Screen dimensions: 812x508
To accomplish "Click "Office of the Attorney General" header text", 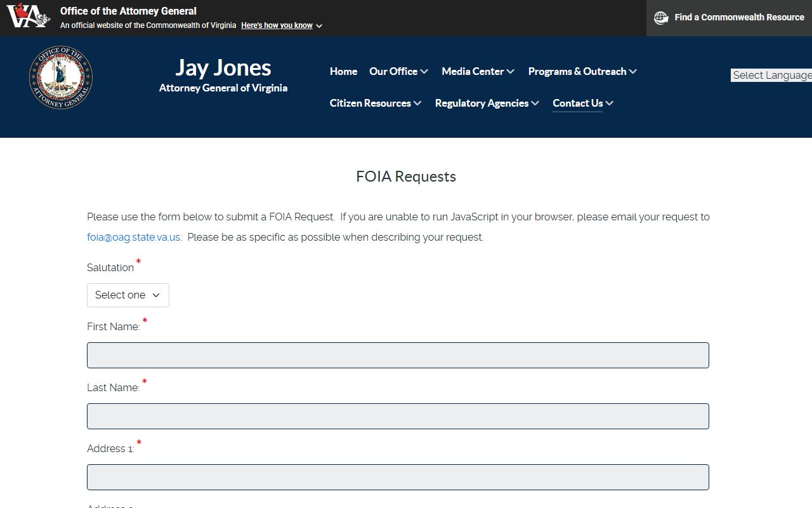I will pos(128,11).
